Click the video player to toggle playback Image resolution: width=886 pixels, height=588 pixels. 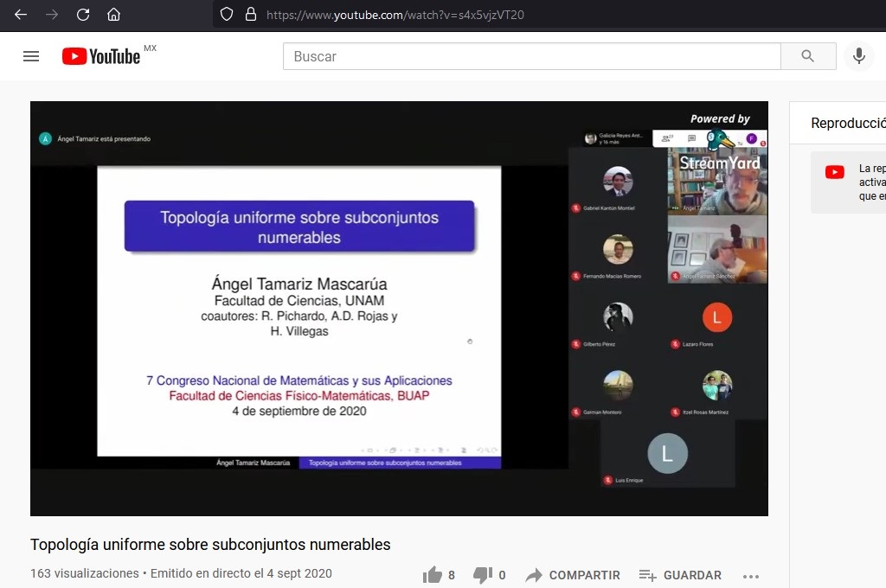(x=399, y=309)
